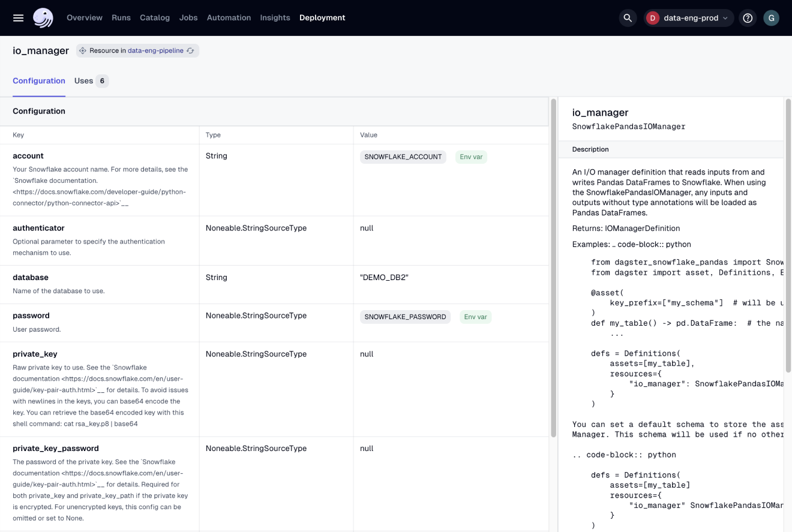The width and height of the screenshot is (792, 532).
Task: Reload the resource with the refresh icon
Action: [191, 50]
